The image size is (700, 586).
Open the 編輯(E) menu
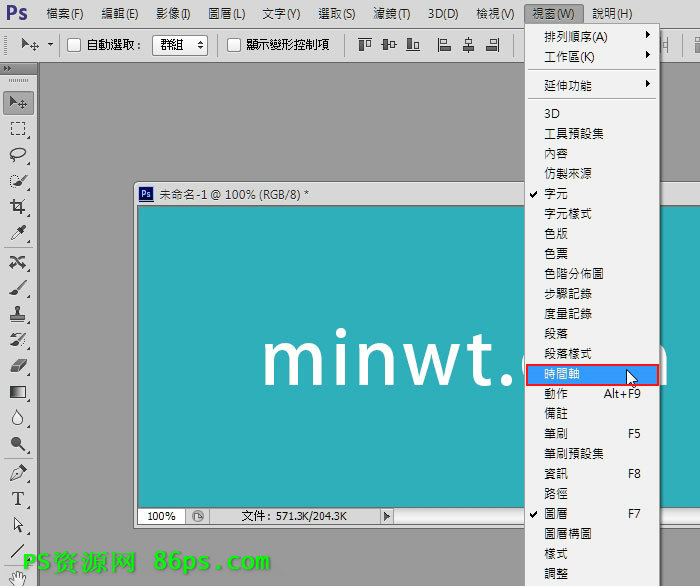pyautogui.click(x=120, y=14)
